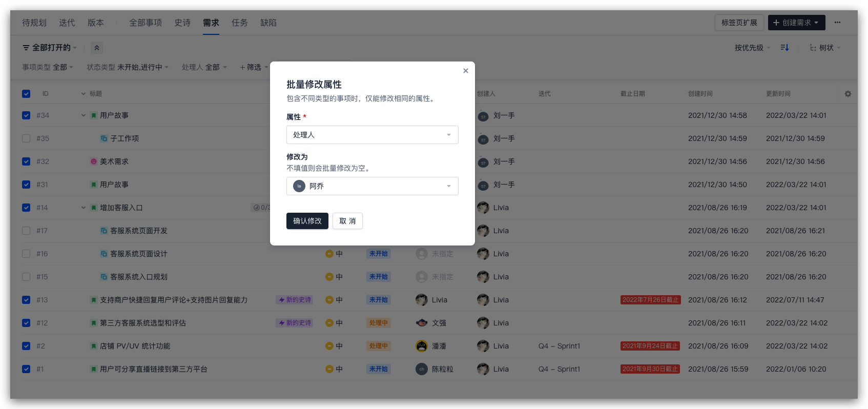Screen dimensions: 868x409
Task: Click the 新的史诗 tag on item #12
Action: coord(295,323)
